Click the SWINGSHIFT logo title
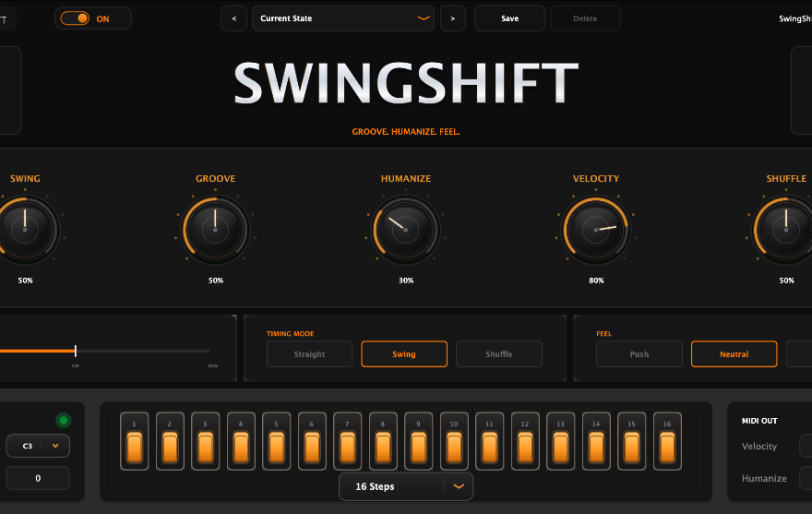 point(406,83)
